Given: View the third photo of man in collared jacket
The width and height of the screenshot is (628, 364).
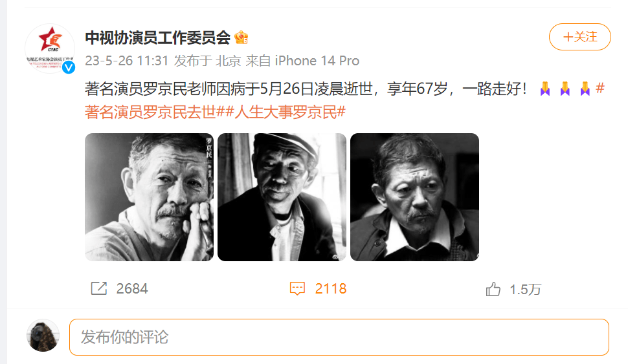Looking at the screenshot, I should click(414, 197).
